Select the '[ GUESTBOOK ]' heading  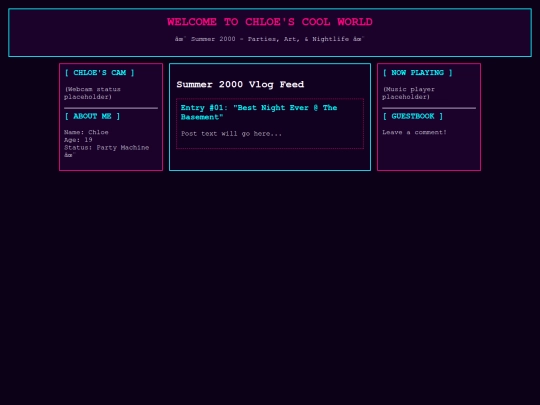[x=413, y=116]
